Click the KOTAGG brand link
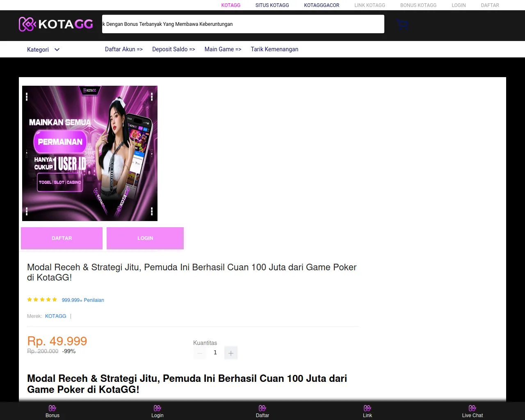525x420 pixels. click(x=55, y=316)
